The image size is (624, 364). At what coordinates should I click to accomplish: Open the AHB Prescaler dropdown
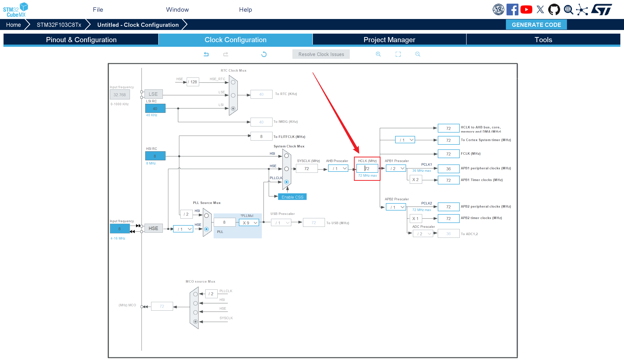[338, 169]
